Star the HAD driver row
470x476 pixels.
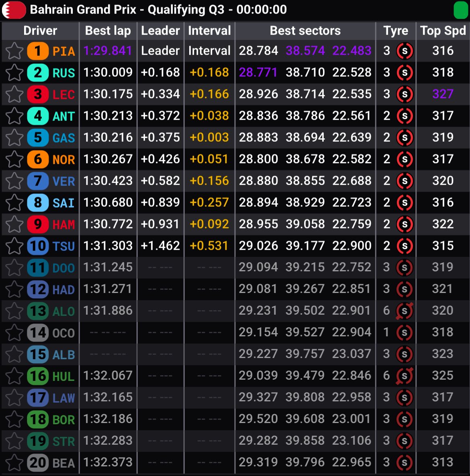[x=14, y=290]
